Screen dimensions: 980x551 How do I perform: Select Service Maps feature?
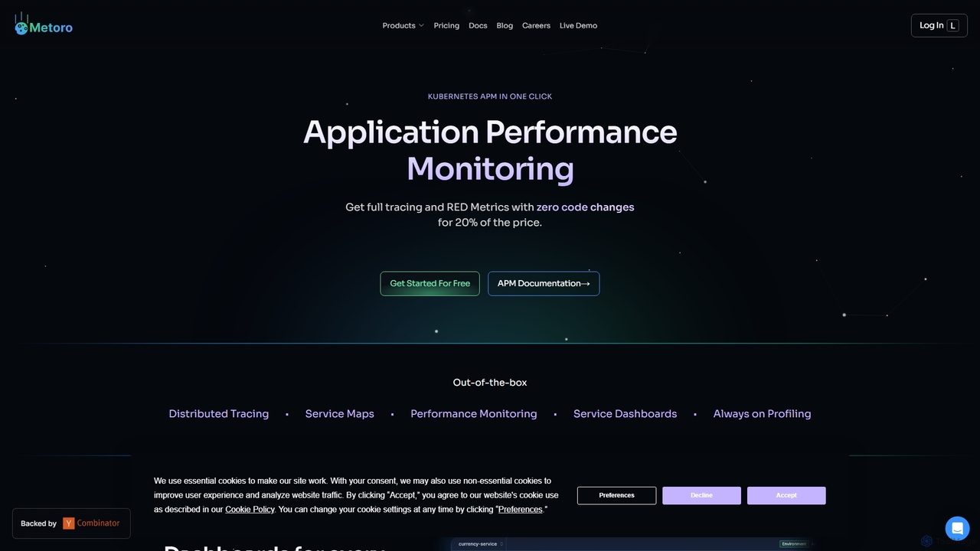pos(339,413)
